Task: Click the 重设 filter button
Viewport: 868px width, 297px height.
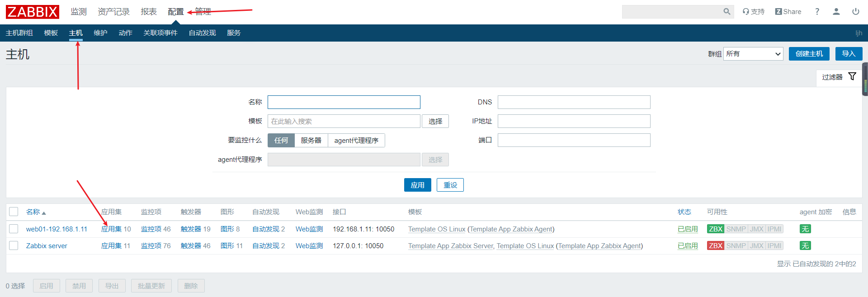Action: (450, 185)
